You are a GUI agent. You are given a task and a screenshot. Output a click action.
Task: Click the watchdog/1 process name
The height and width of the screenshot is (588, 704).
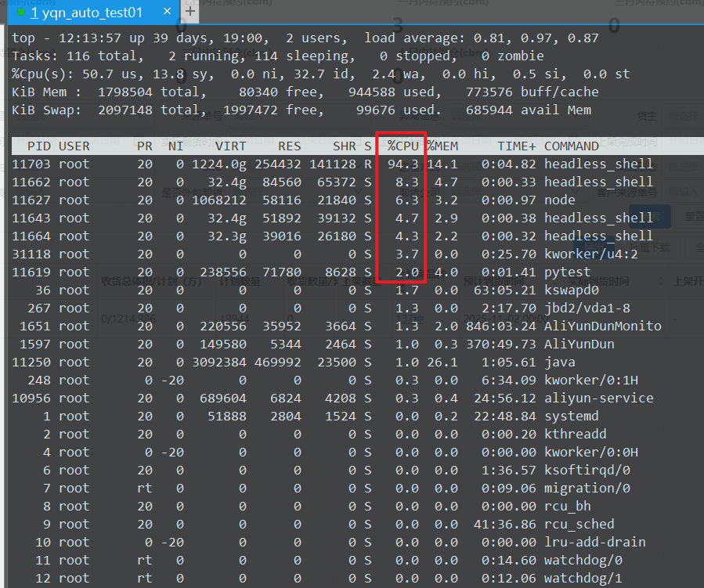[x=583, y=578]
